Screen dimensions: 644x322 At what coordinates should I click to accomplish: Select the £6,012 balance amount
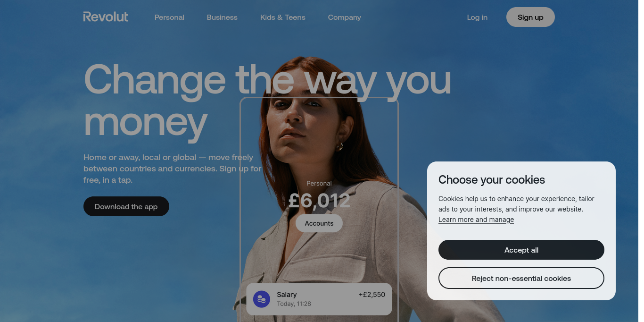tap(319, 201)
